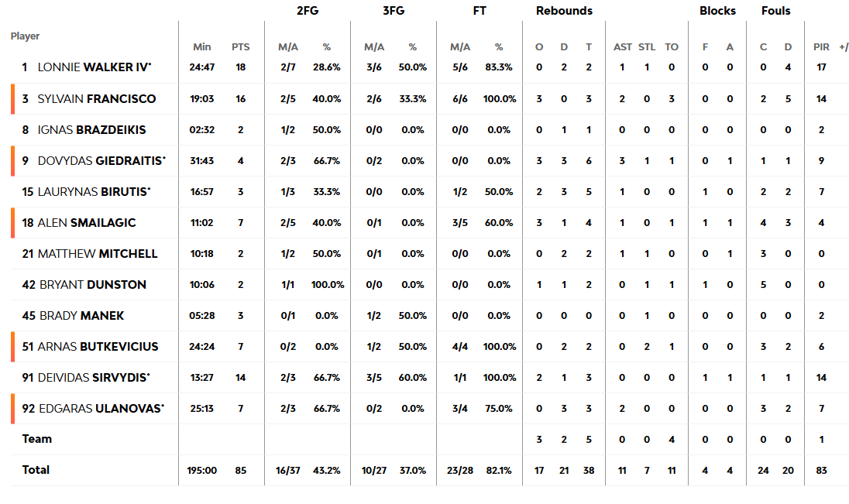The width and height of the screenshot is (849, 504).
Task: Sort table by PIR column
Action: (821, 47)
